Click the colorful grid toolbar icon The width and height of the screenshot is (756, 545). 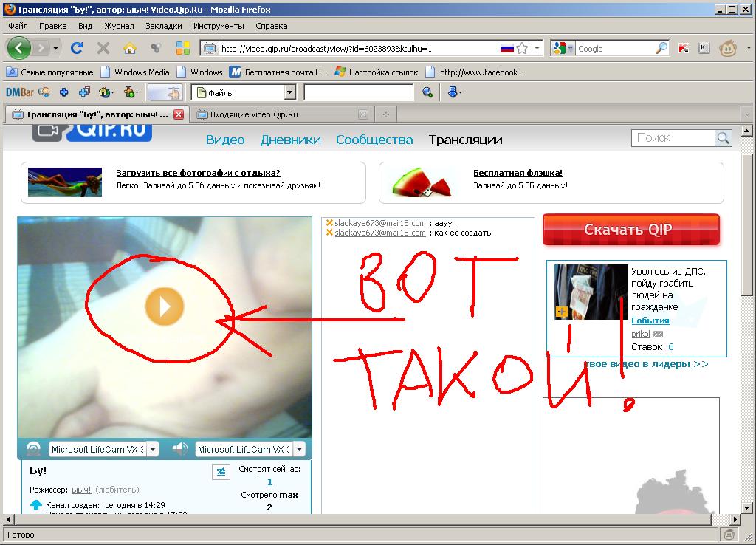(x=183, y=48)
